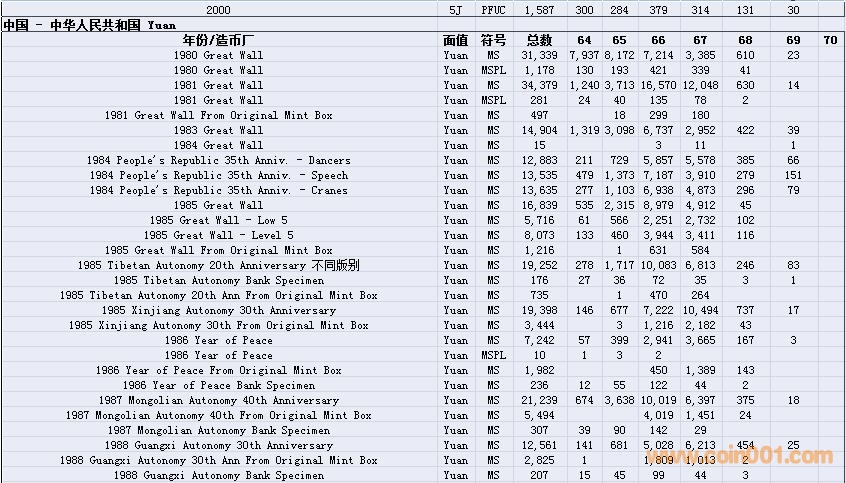
Task: Open 1984 People's Republic 35th Anniv. - Dancers
Action: click(218, 160)
